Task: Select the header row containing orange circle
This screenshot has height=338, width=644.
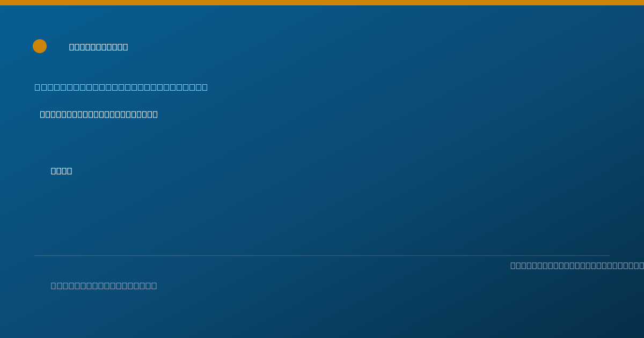Action: 80,46
